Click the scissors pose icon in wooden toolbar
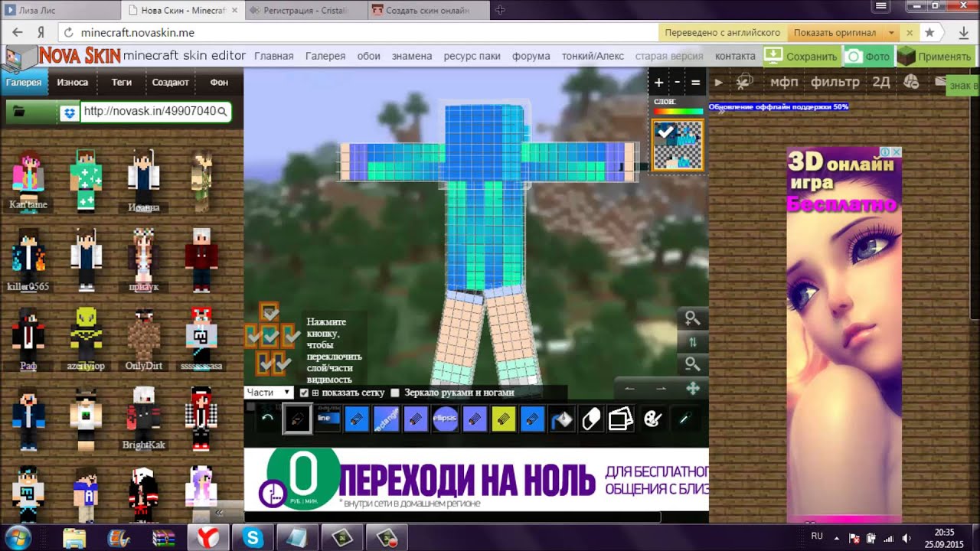Screen dimensions: 980x551 coord(744,82)
